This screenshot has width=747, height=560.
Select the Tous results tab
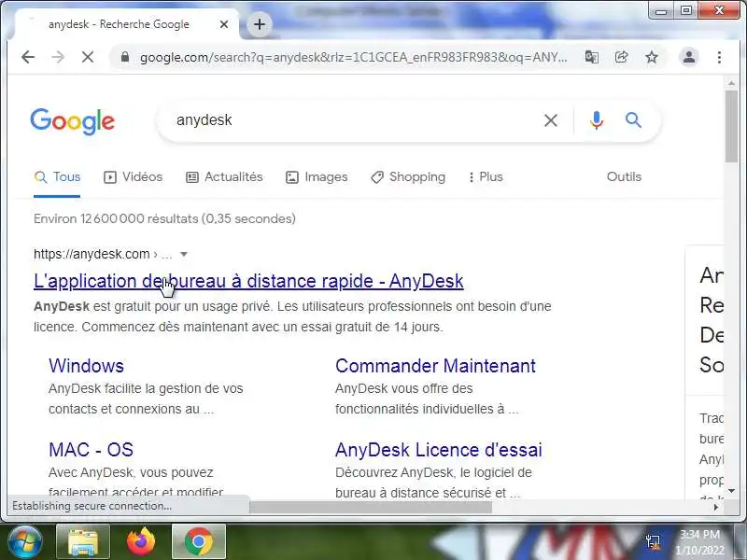(x=57, y=177)
